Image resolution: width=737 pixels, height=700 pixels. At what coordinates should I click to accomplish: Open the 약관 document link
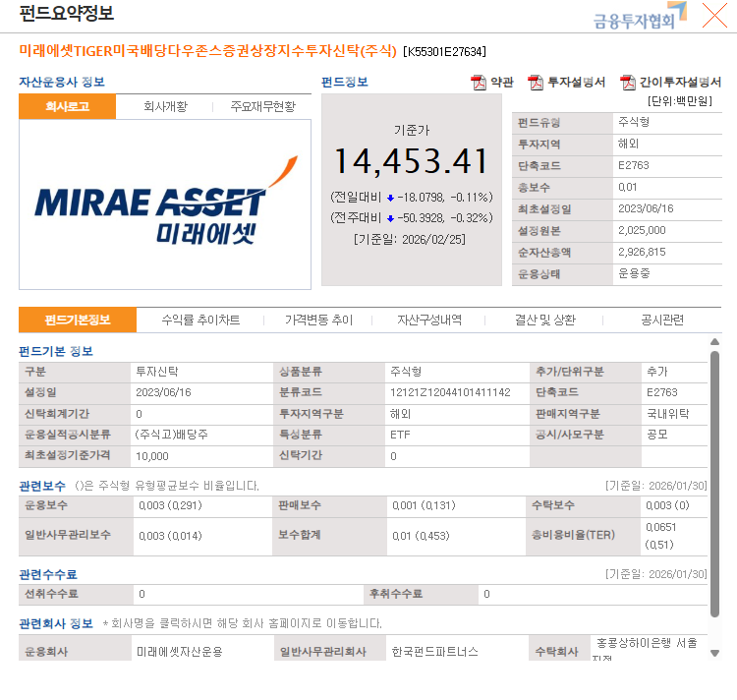[x=502, y=83]
